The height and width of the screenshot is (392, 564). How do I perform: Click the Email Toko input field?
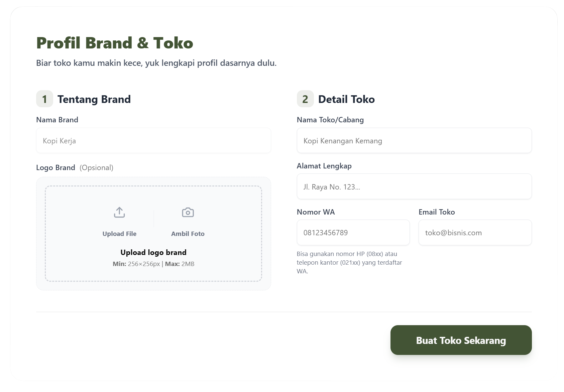475,233
